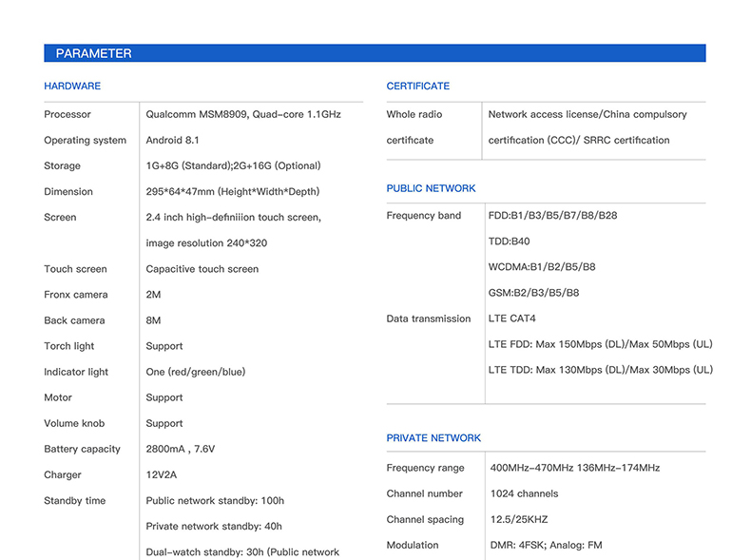This screenshot has width=751, height=560.
Task: Select the CERTIFICATE section heading
Action: [x=417, y=87]
